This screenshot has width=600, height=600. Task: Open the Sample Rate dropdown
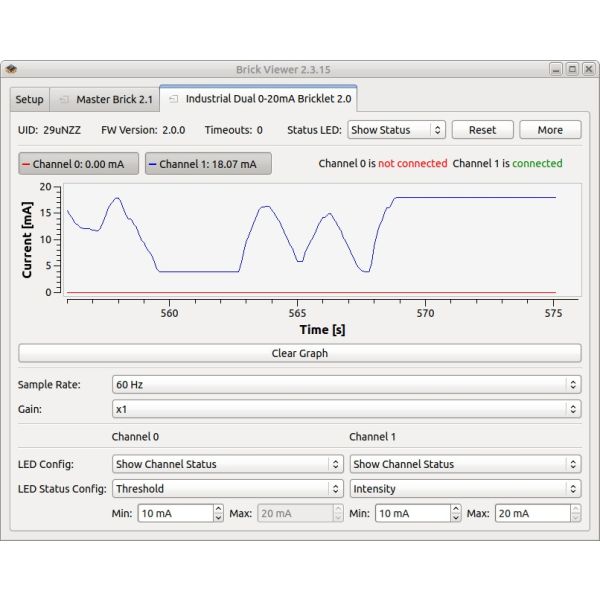tap(346, 384)
